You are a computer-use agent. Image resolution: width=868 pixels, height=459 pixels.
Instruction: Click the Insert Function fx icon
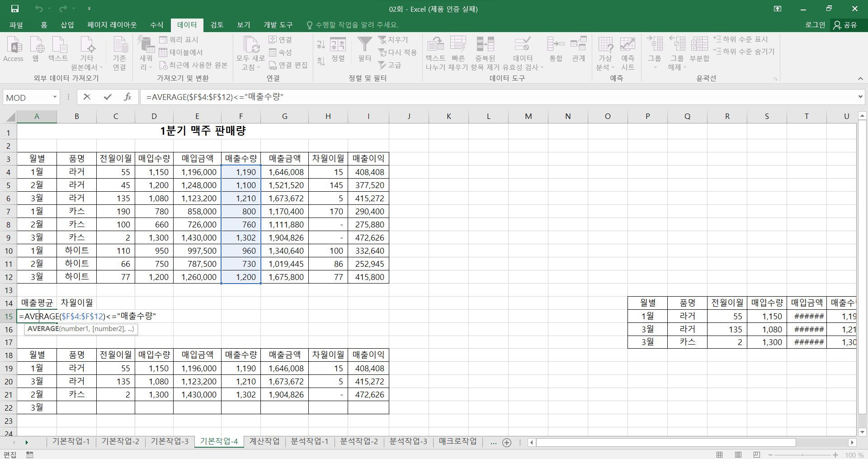point(127,97)
